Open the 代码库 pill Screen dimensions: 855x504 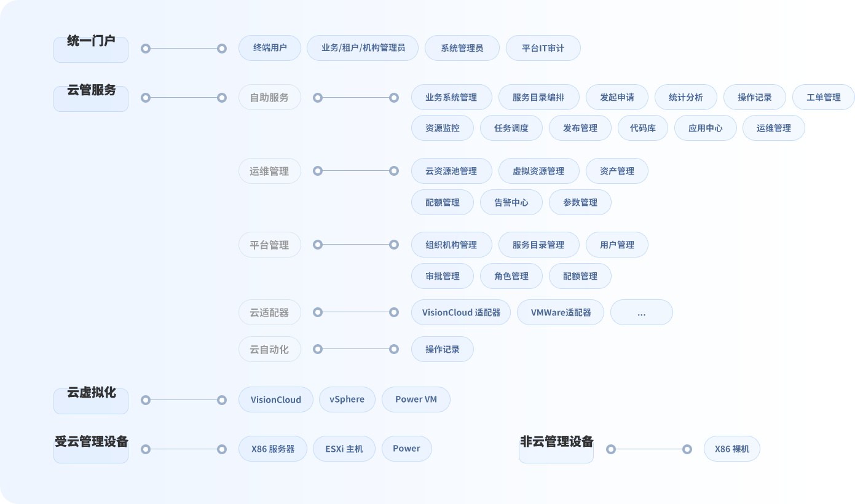click(643, 128)
